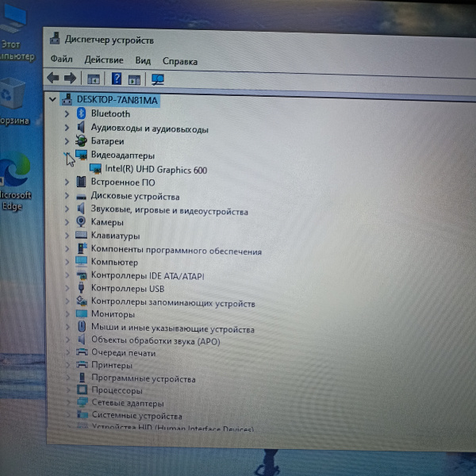Select the Компьютер category label
This screenshot has width=476, height=476.
pos(114,262)
